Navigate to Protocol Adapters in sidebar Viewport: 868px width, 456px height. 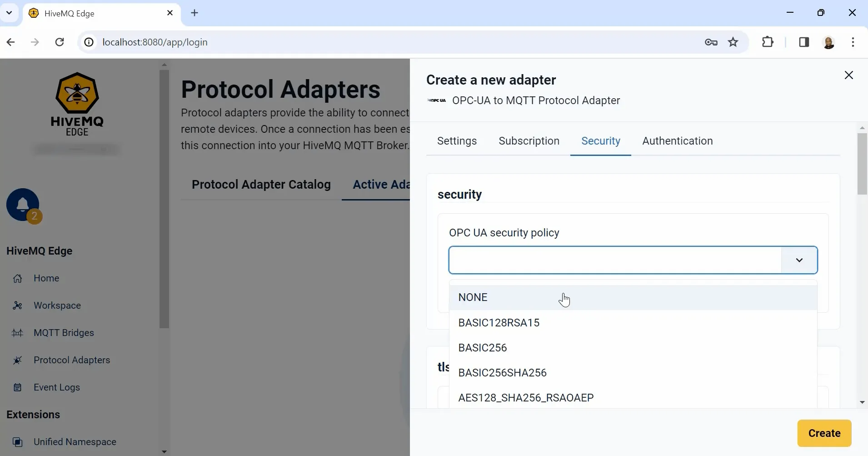(x=72, y=360)
